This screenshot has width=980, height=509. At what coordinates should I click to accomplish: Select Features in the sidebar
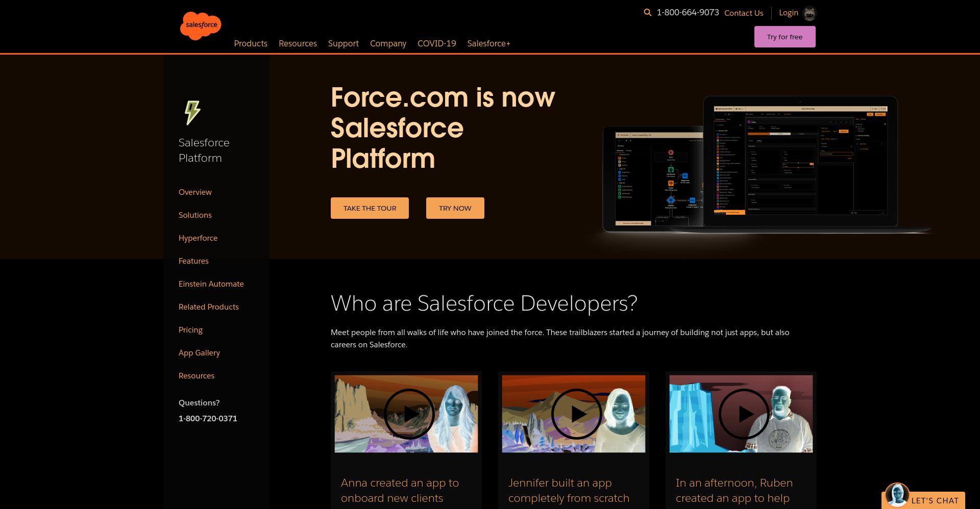(x=193, y=261)
